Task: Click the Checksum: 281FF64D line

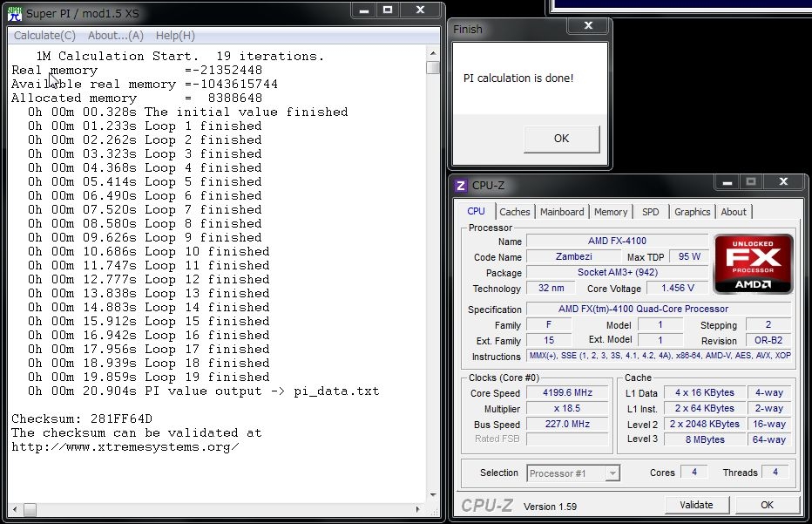Action: [x=82, y=419]
